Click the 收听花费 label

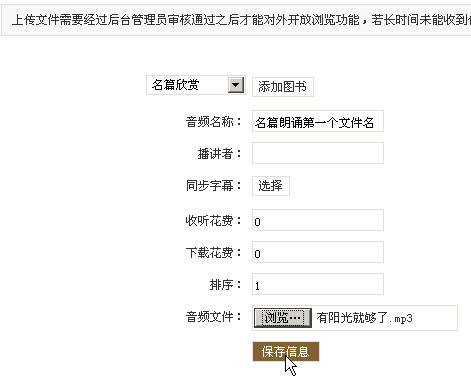213,221
